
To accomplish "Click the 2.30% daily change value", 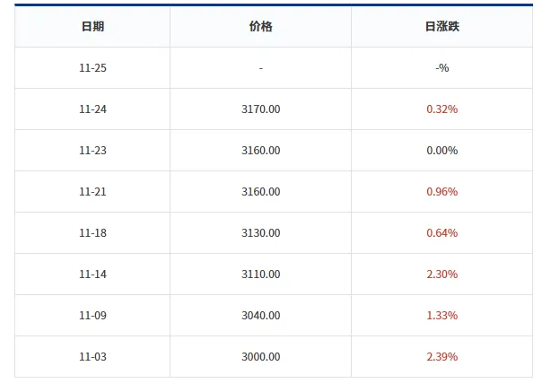I will [x=441, y=274].
